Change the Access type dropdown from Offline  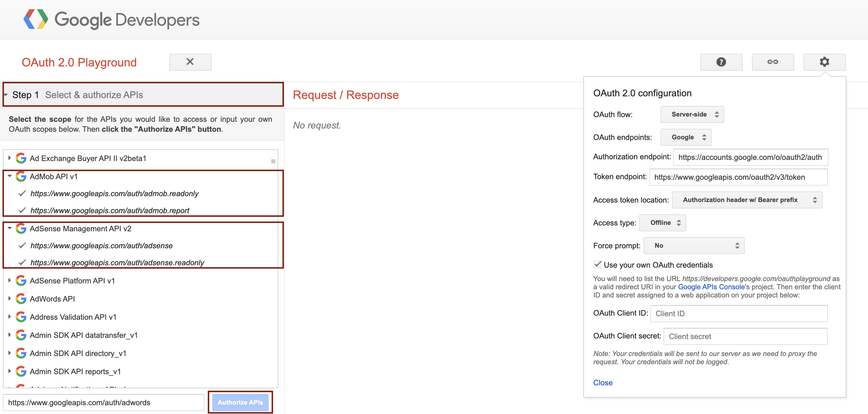point(662,223)
